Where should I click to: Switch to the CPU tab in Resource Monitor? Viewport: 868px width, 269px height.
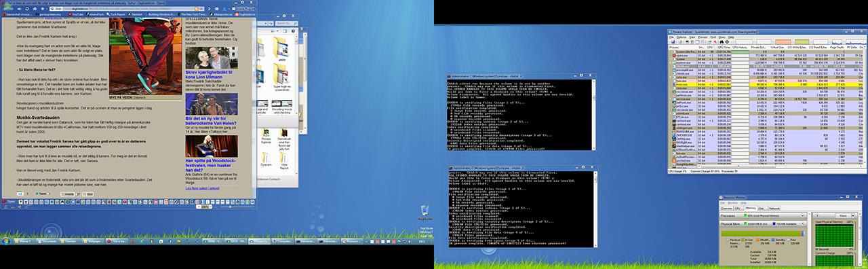(x=738, y=209)
